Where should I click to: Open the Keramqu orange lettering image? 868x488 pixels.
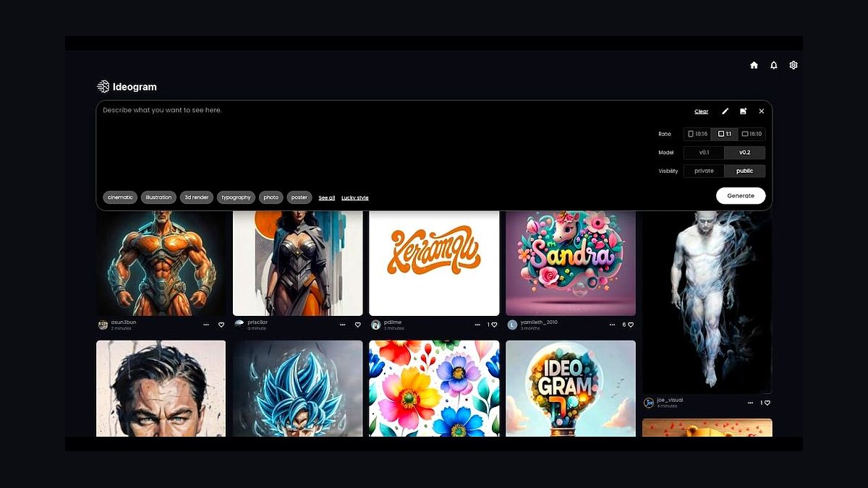(x=434, y=263)
